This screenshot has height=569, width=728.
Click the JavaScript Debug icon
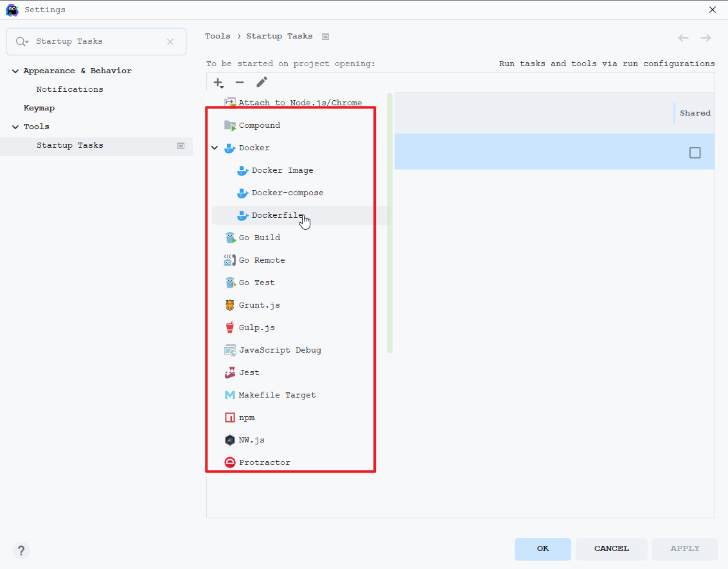(x=230, y=350)
